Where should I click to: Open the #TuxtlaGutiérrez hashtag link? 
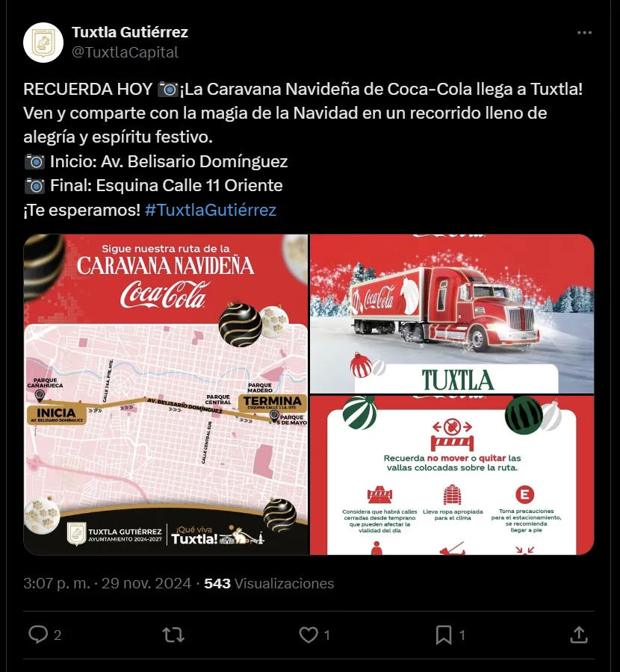click(x=211, y=210)
